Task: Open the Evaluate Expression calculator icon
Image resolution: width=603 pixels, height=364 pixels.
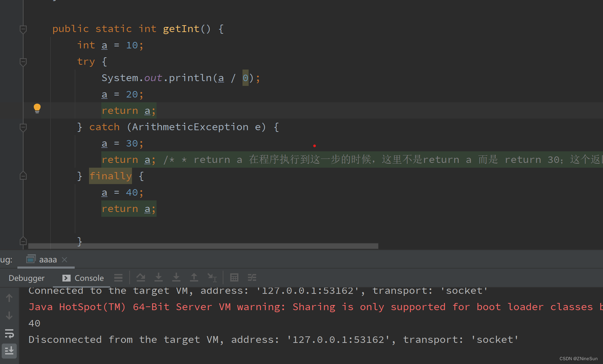Action: 234,278
